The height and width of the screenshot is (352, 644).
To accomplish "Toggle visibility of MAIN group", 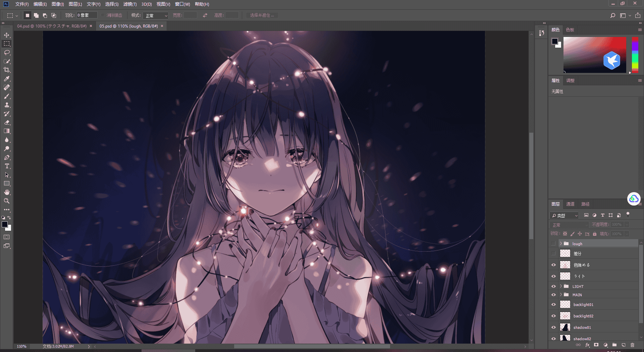I will pyautogui.click(x=553, y=295).
